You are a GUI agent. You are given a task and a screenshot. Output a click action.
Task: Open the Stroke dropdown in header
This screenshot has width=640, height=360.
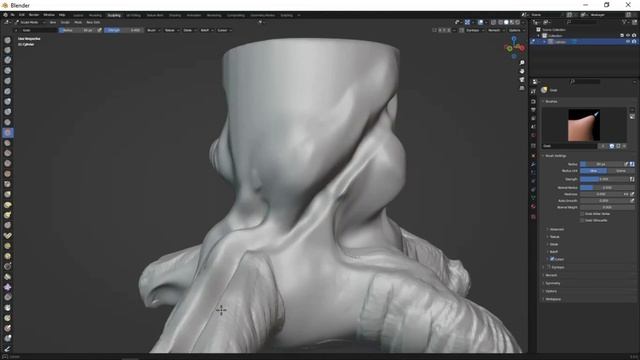coord(189,30)
